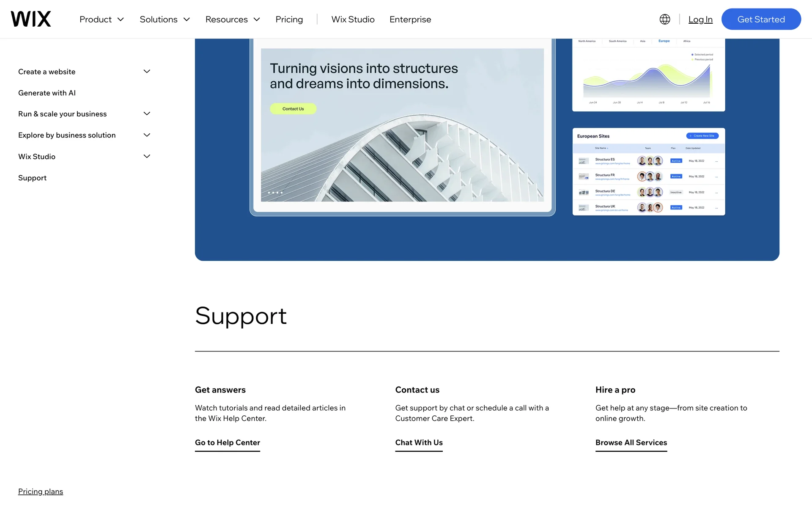
Task: Open Wix Studio in the top navigation
Action: pyautogui.click(x=353, y=19)
